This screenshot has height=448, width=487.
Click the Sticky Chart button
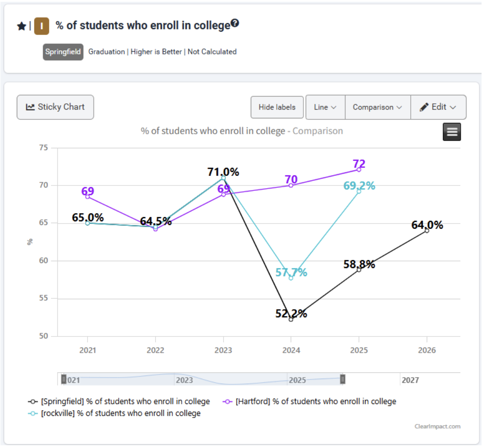point(55,107)
